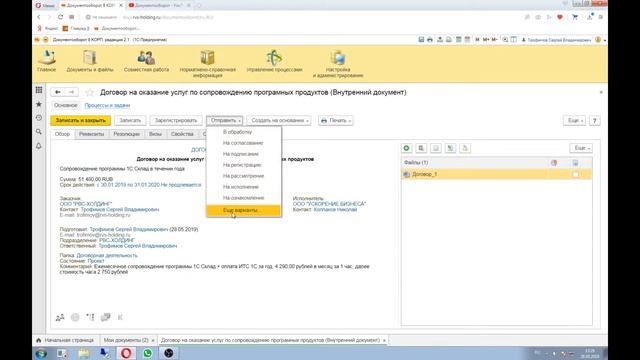Choose На ознакомление menu item
The image size is (640, 360).
point(244,198)
